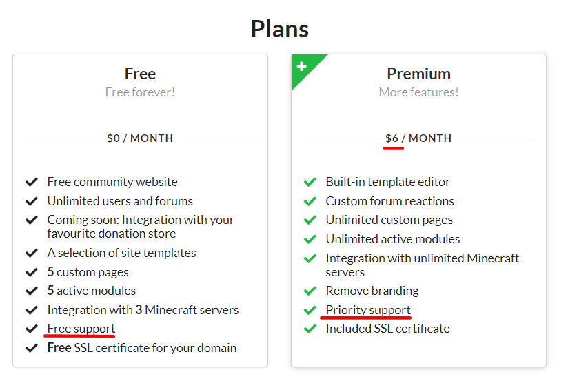568x392 pixels.
Task: Select the Free plan title
Action: [x=140, y=74]
